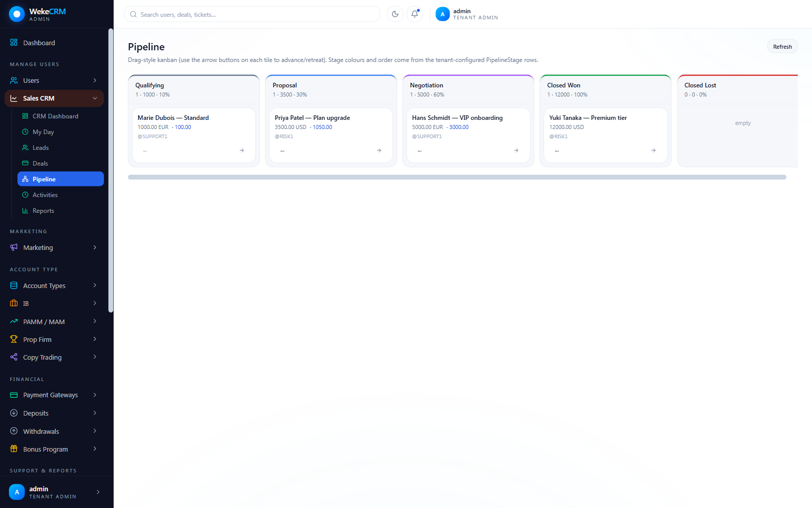Select the Pipeline menu item
The image size is (812, 508).
click(60, 179)
